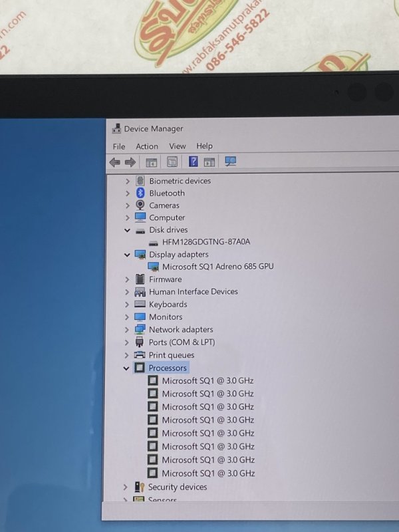Click the Disk drives category icon
The image size is (399, 532).
(140, 231)
